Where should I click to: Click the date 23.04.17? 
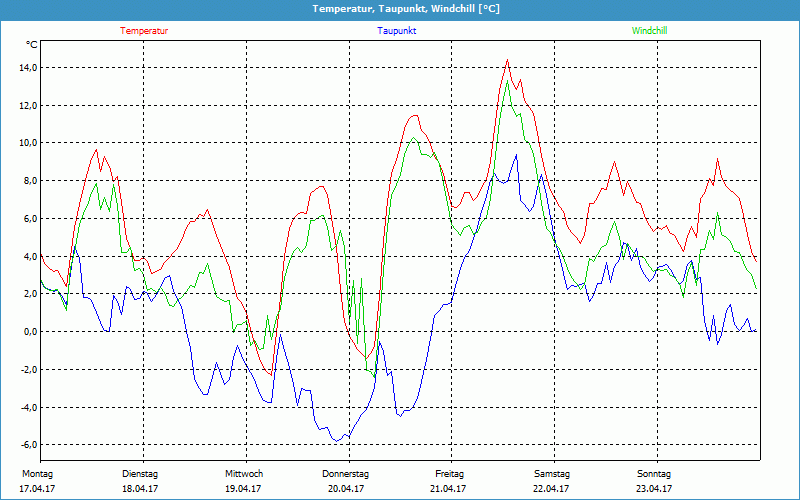654,489
